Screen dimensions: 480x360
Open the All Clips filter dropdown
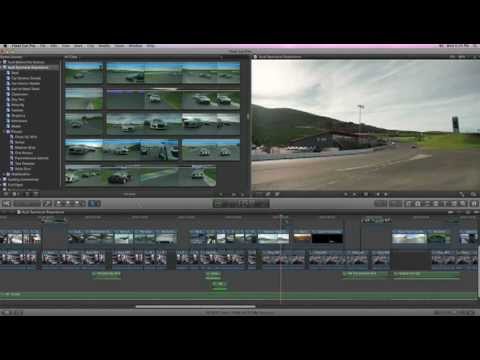coord(71,57)
